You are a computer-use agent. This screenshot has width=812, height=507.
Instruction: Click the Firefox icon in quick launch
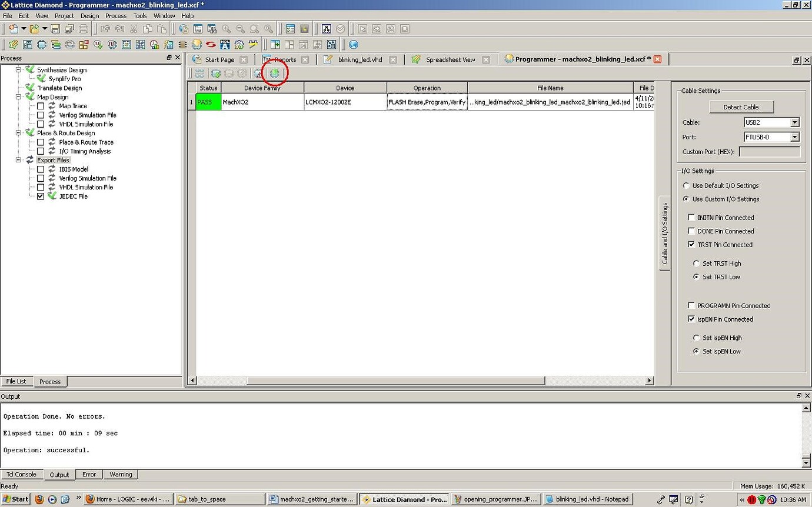click(x=39, y=499)
